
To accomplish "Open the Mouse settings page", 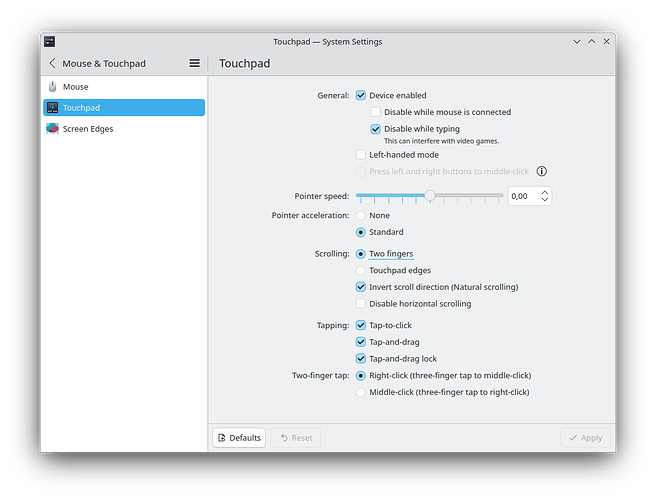I will [124, 87].
